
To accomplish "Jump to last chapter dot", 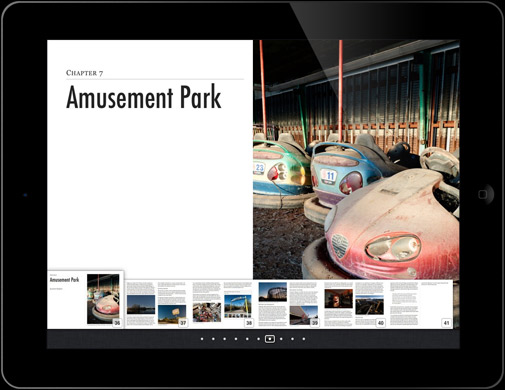I will click(304, 339).
